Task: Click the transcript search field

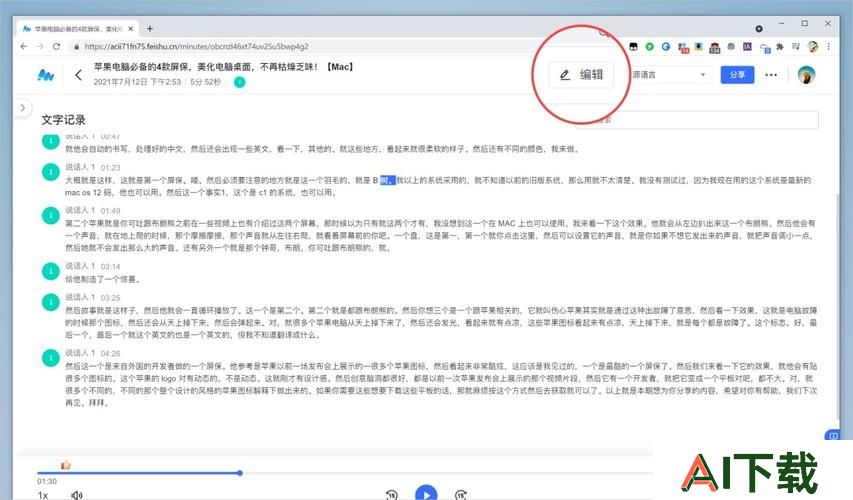Action: [697, 120]
